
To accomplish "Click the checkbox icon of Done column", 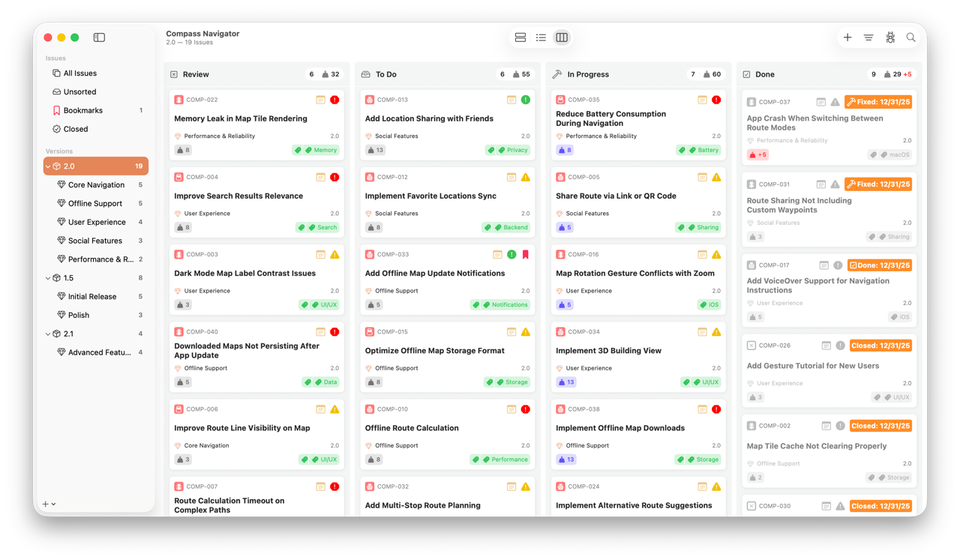I will [746, 74].
